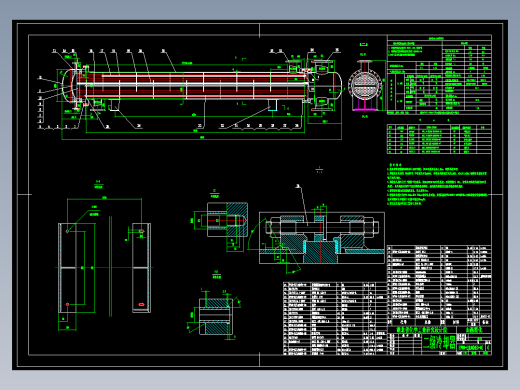Select the left saddle support plate view
Viewport: 520px width, 390px height.
68,268
